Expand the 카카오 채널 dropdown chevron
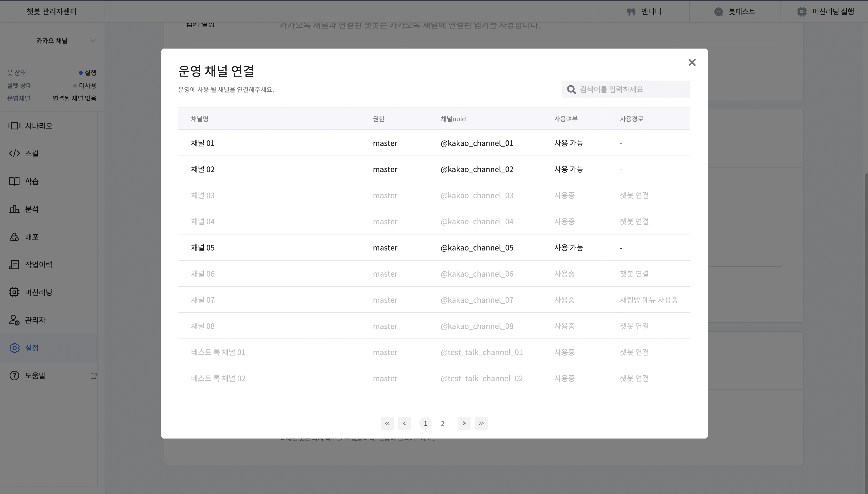This screenshot has width=868, height=494. point(93,41)
